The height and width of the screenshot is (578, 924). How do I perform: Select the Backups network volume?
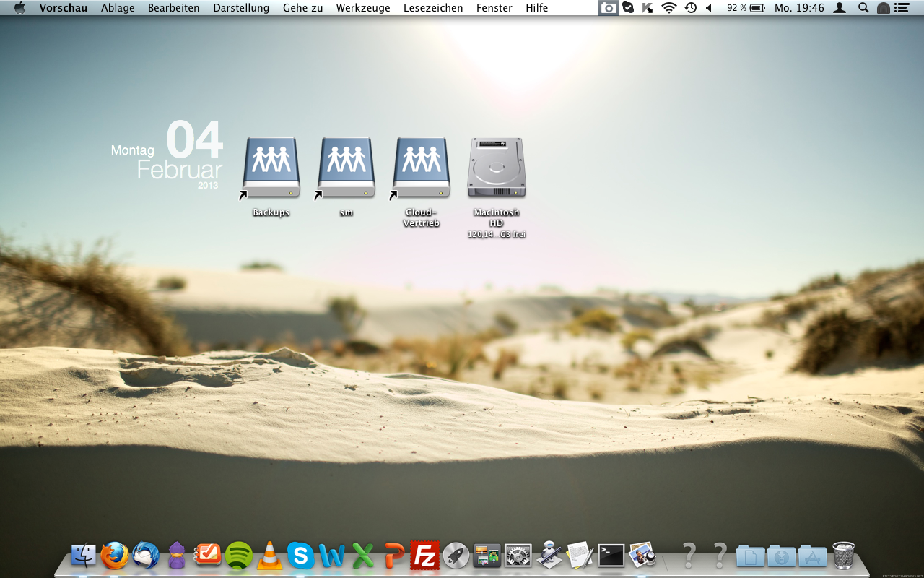click(x=271, y=168)
